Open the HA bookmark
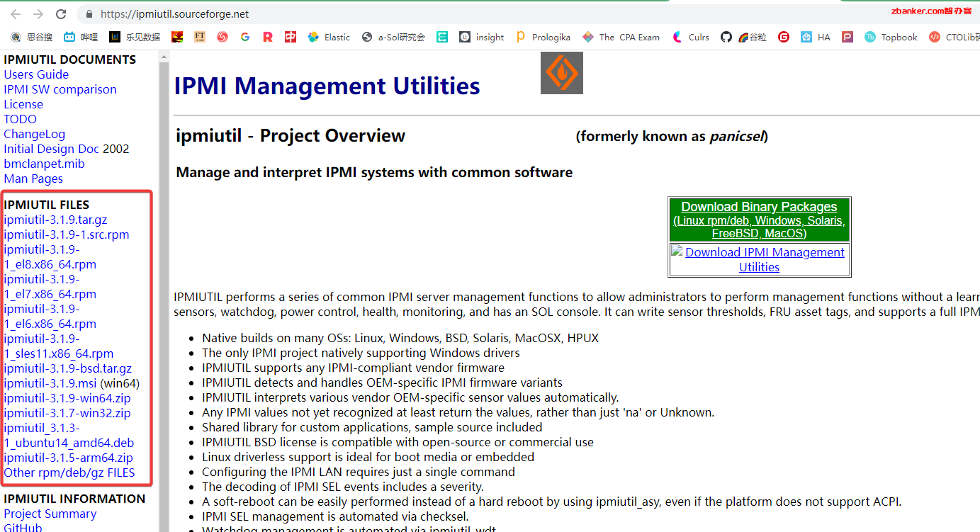The width and height of the screenshot is (980, 532). point(816,37)
